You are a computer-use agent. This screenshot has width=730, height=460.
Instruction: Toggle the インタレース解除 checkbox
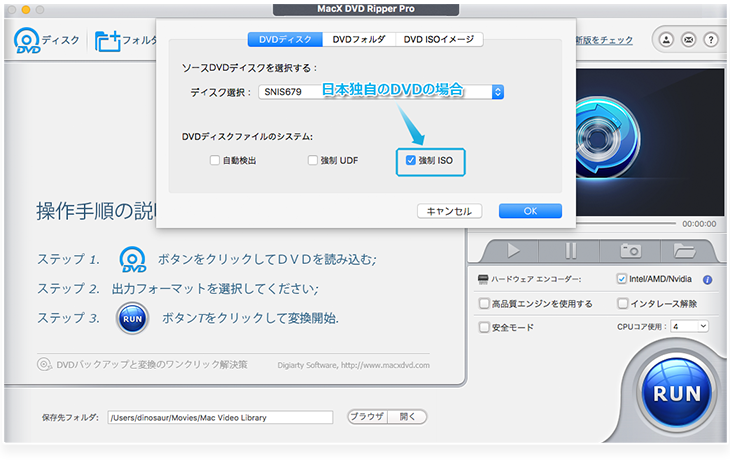coord(623,303)
